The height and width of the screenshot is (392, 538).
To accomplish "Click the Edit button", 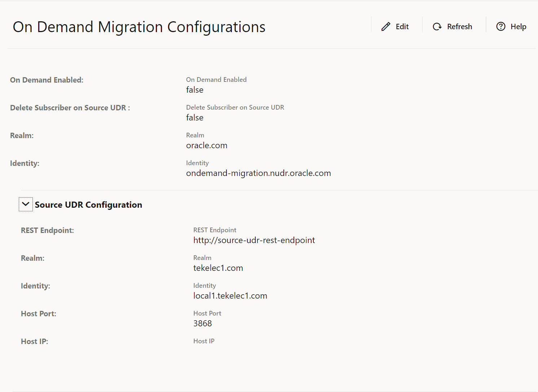I will [x=396, y=26].
